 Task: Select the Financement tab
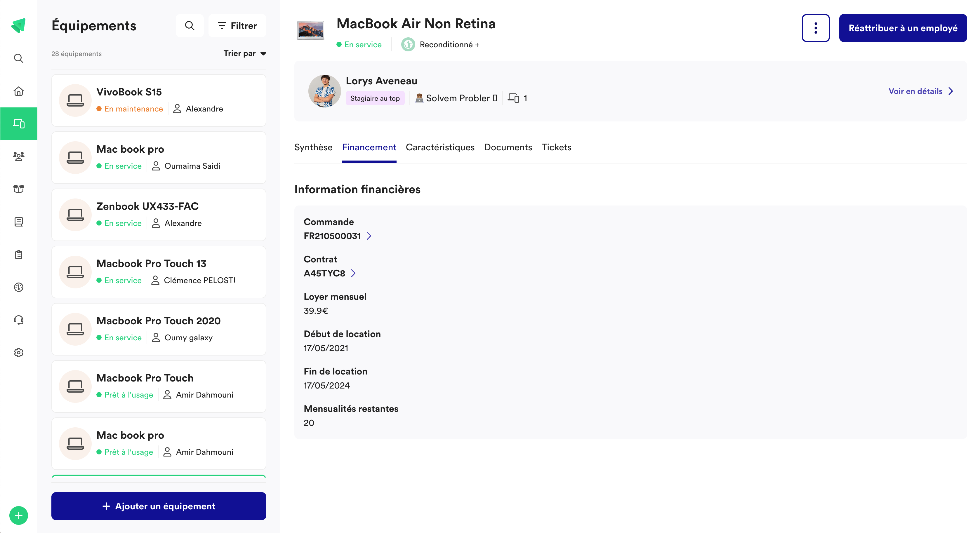[x=369, y=147]
